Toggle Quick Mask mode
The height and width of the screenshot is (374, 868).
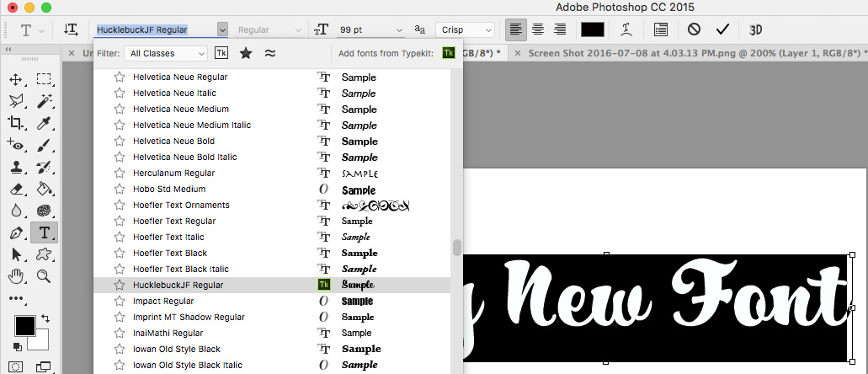tap(15, 366)
